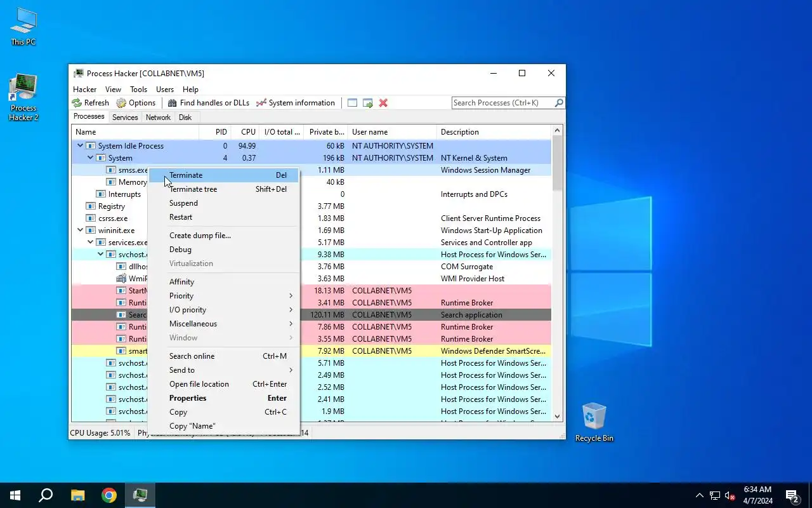
Task: Select Debug from the context menu
Action: pyautogui.click(x=223, y=250)
